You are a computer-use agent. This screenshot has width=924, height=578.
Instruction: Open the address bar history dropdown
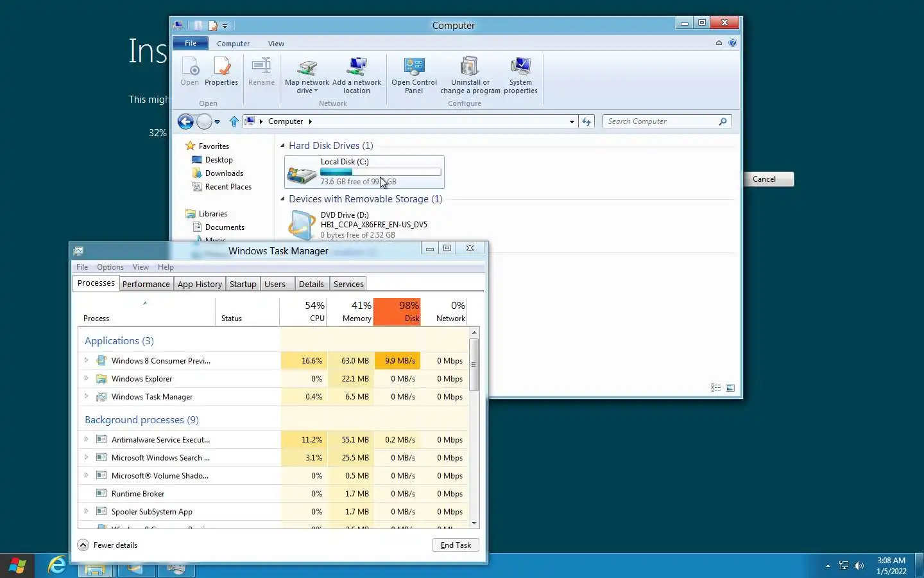(572, 121)
